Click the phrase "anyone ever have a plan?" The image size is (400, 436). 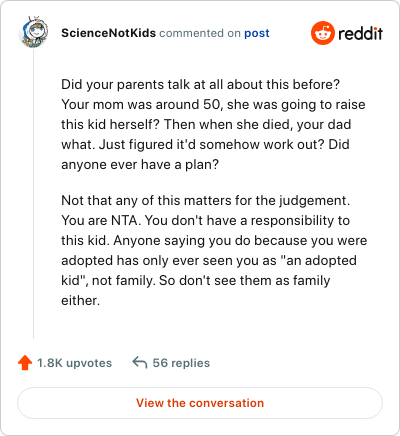140,164
